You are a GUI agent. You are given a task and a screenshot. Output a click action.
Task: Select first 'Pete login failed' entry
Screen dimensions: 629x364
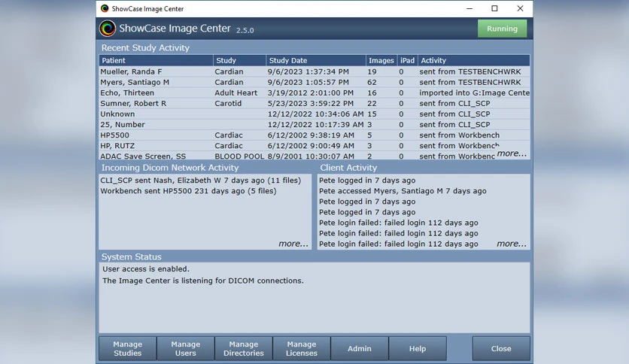click(398, 223)
